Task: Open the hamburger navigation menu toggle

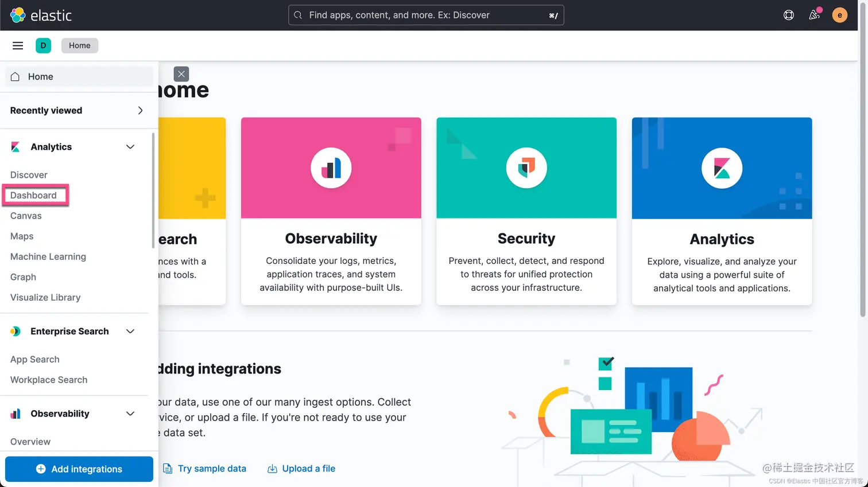Action: (x=18, y=45)
